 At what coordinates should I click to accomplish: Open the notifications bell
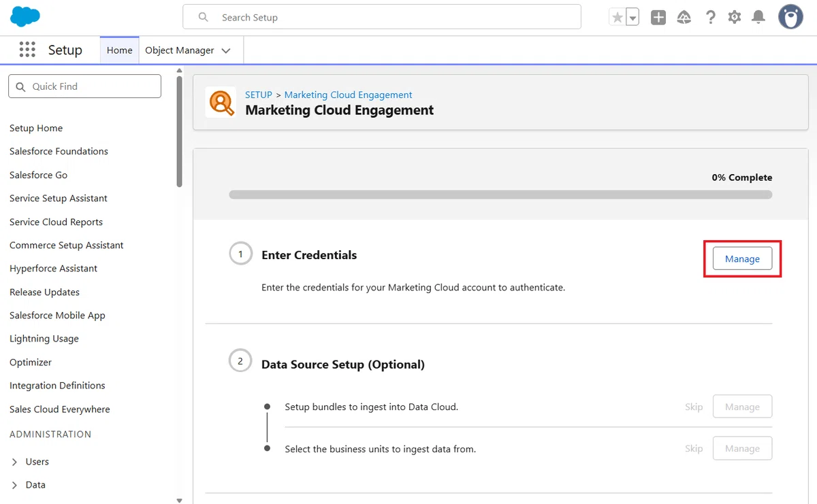[x=758, y=18]
